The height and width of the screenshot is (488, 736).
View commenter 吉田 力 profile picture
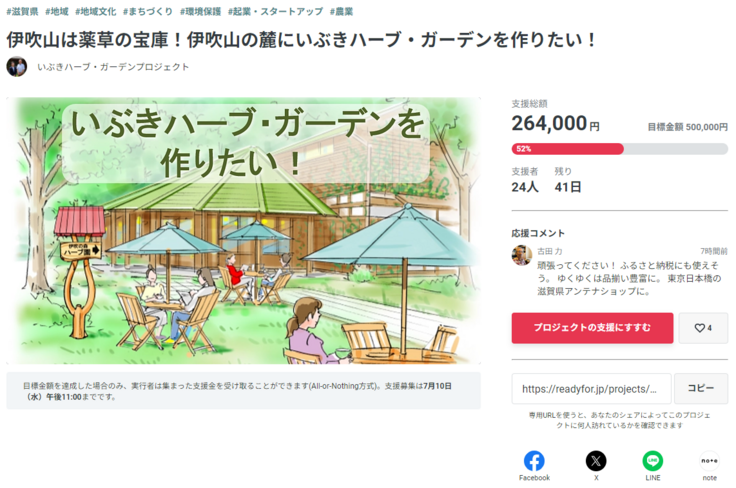[x=522, y=255]
